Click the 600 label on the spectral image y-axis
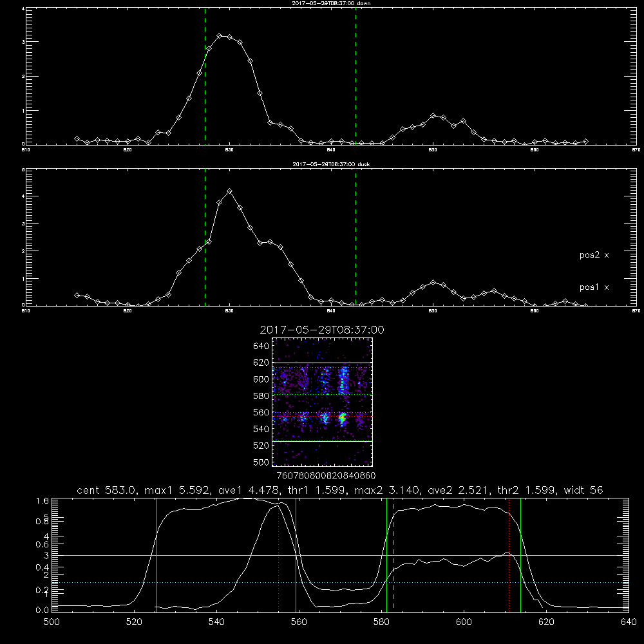The image size is (644, 644). tap(261, 379)
